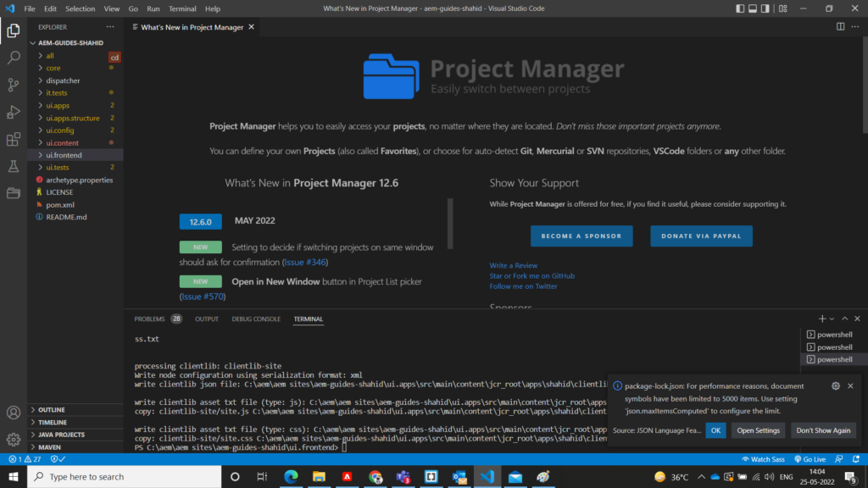Click the Explorer more actions ellipsis

click(x=110, y=27)
